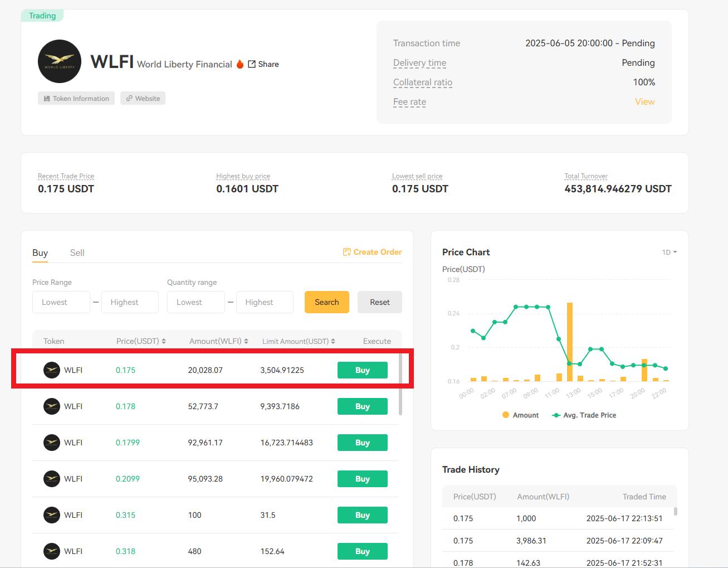This screenshot has width=728, height=568.
Task: Toggle the Amount legend in price chart
Action: (520, 415)
